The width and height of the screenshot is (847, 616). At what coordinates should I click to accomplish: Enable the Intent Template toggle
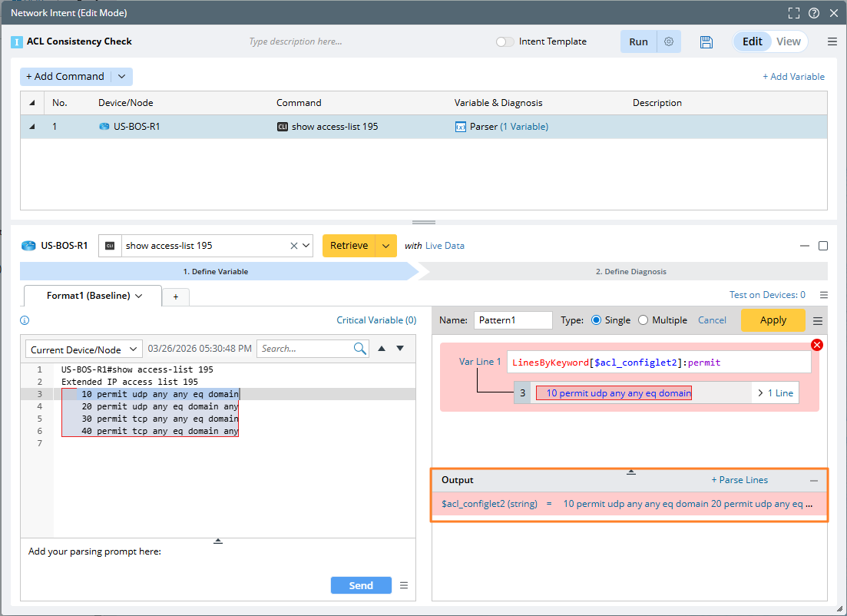click(505, 42)
